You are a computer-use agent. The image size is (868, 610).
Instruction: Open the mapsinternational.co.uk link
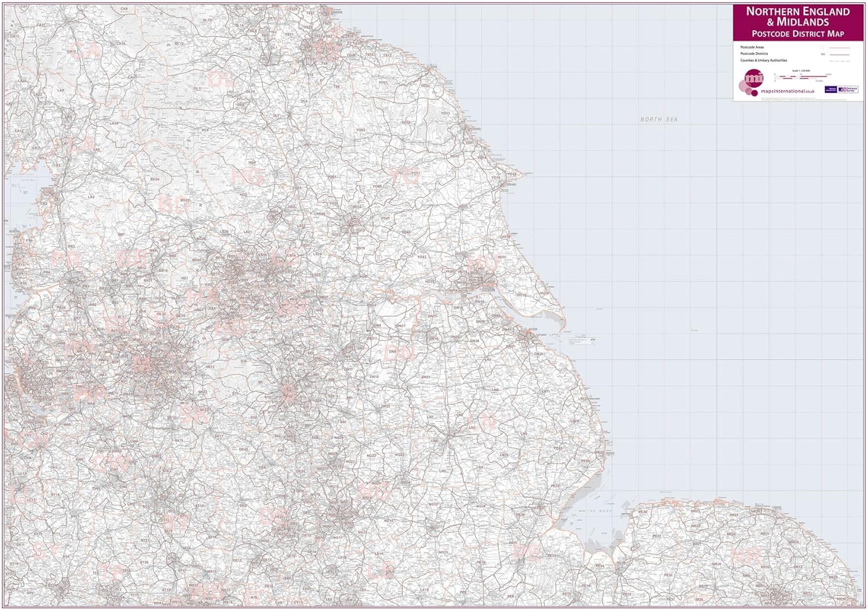(x=787, y=91)
